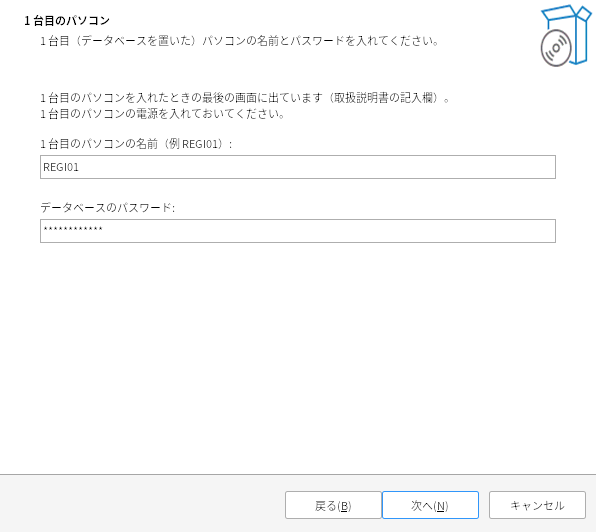Image resolution: width=596 pixels, height=532 pixels.
Task: Click the text 1台目のパソコンの電源を入れておいてください。
Action: coord(163,113)
